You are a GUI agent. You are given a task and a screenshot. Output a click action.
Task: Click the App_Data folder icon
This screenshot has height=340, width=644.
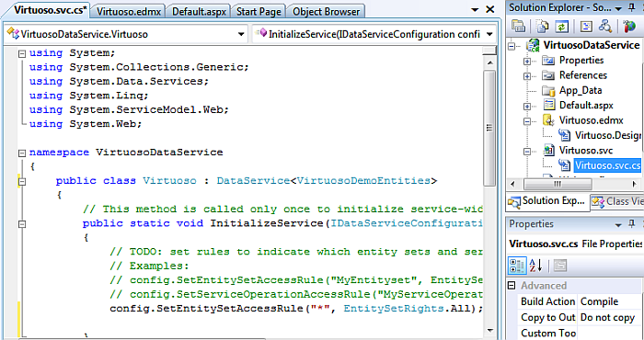548,91
